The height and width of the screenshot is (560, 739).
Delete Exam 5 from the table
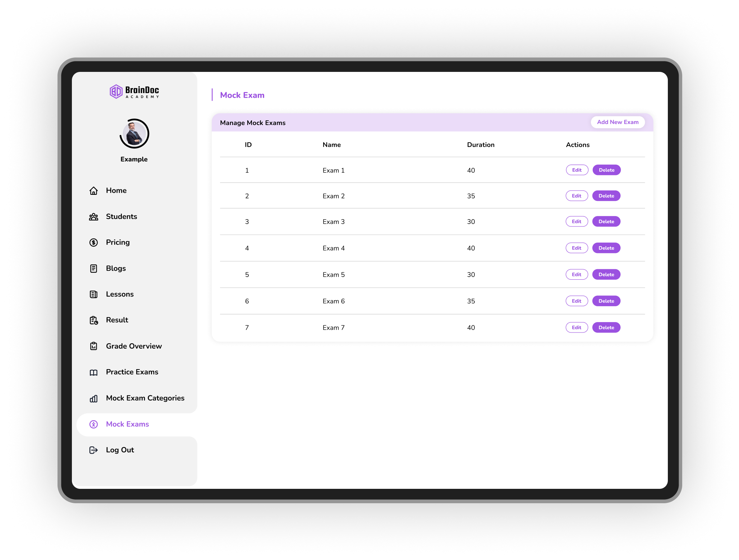(x=606, y=274)
